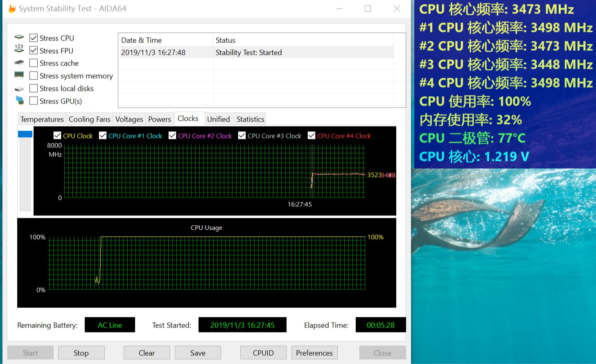This screenshot has width=596, height=364.
Task: Hide the CPU Core #2 Clock line
Action: click(x=172, y=136)
